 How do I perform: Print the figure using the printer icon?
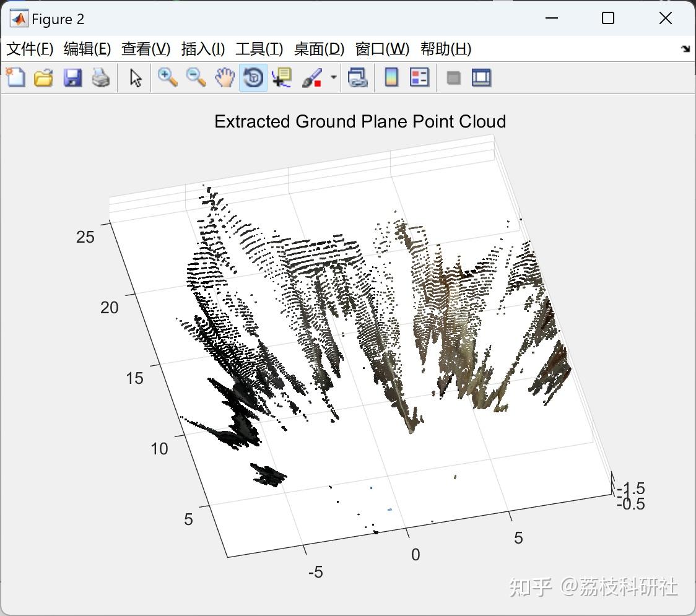click(101, 78)
